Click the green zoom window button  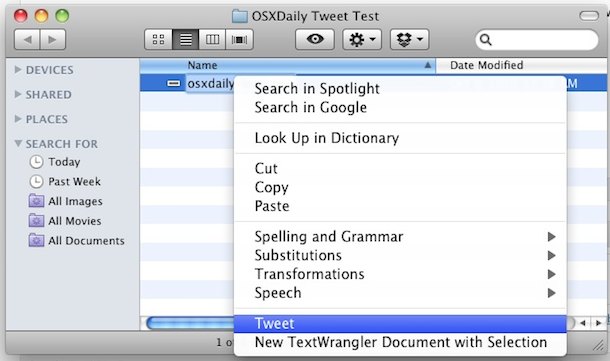point(62,16)
